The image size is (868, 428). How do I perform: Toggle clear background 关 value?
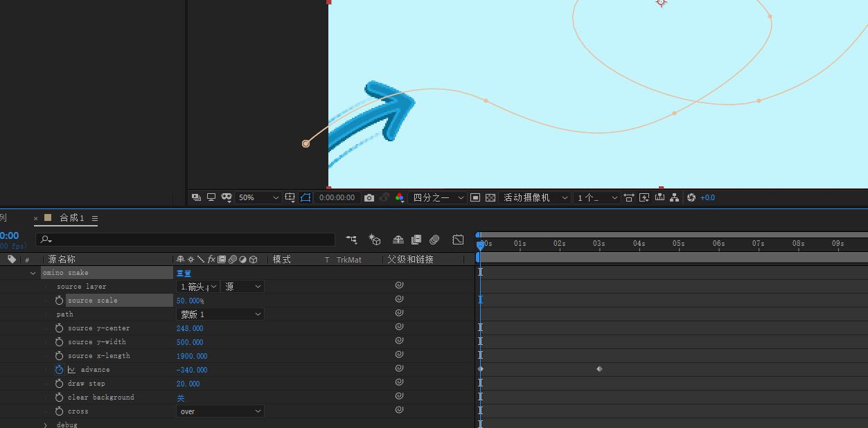[x=181, y=398]
